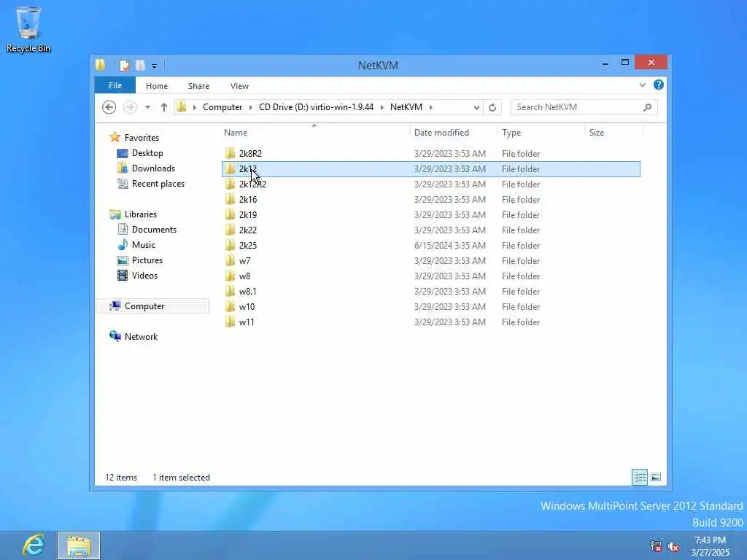The height and width of the screenshot is (560, 747).
Task: Select the w11 folder
Action: pos(247,322)
